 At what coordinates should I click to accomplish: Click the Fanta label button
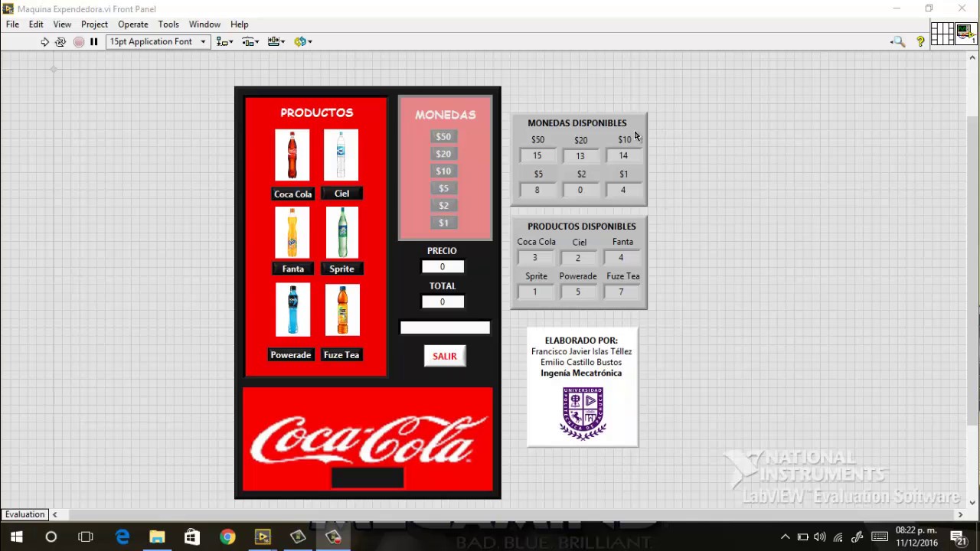292,269
